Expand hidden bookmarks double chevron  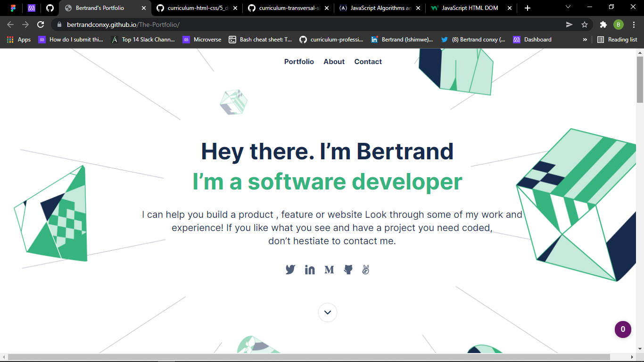[585, 40]
